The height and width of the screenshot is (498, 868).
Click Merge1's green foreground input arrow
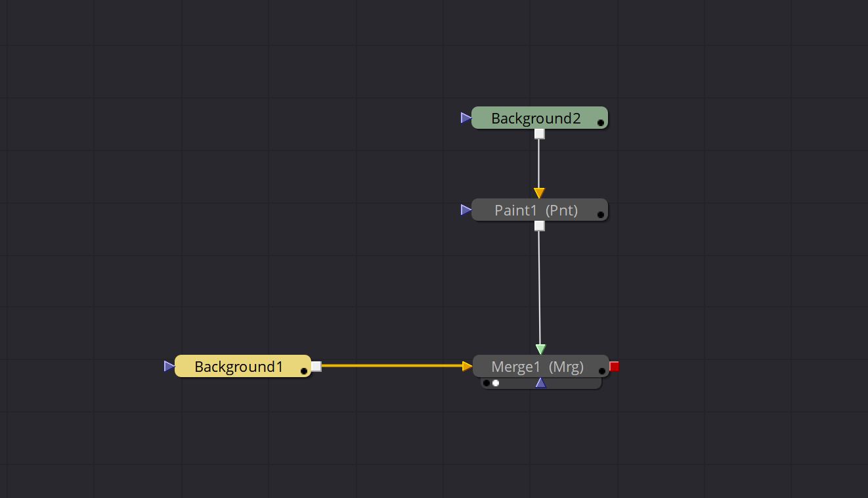coord(540,350)
